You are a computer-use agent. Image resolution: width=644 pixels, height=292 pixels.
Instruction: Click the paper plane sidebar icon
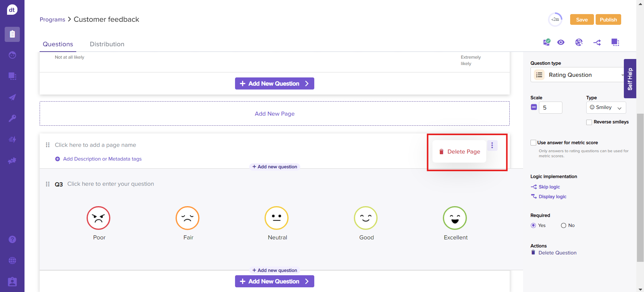point(12,97)
